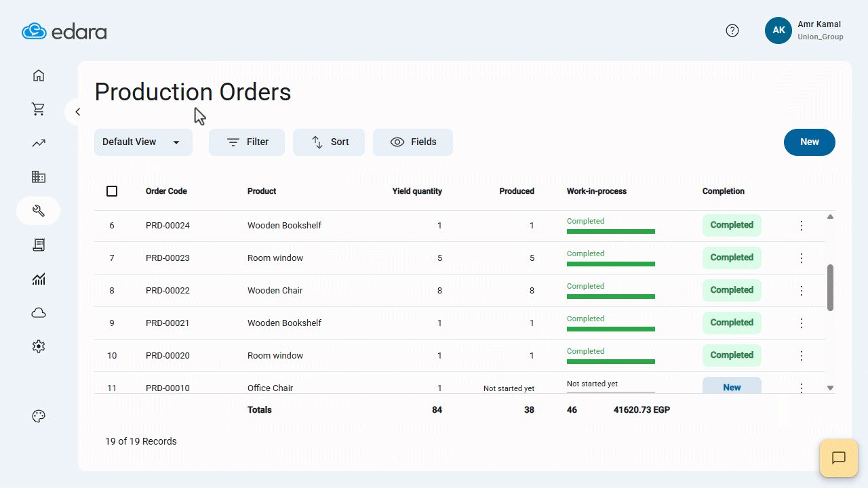Open the chart reports sidebar icon
Image resolution: width=868 pixels, height=488 pixels.
[39, 279]
